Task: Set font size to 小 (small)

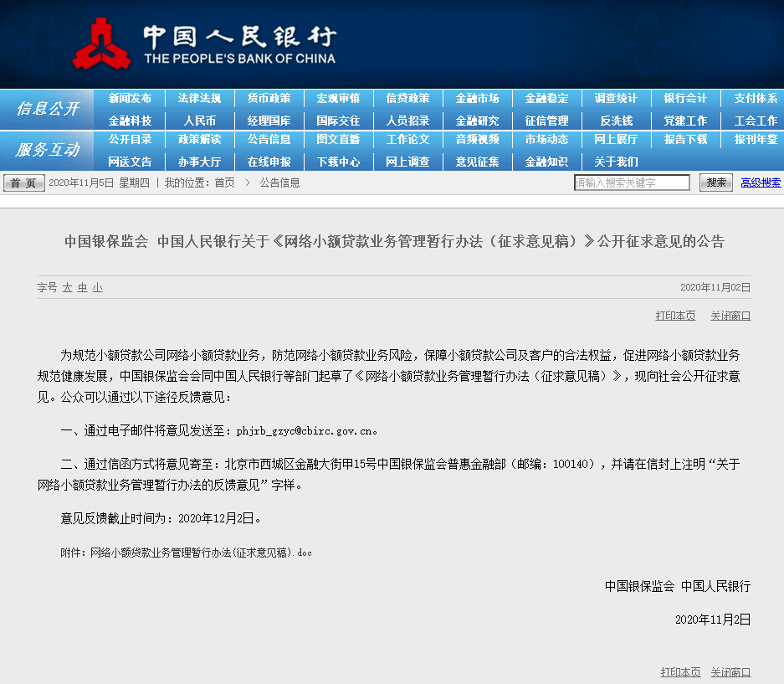Action: pyautogui.click(x=98, y=288)
